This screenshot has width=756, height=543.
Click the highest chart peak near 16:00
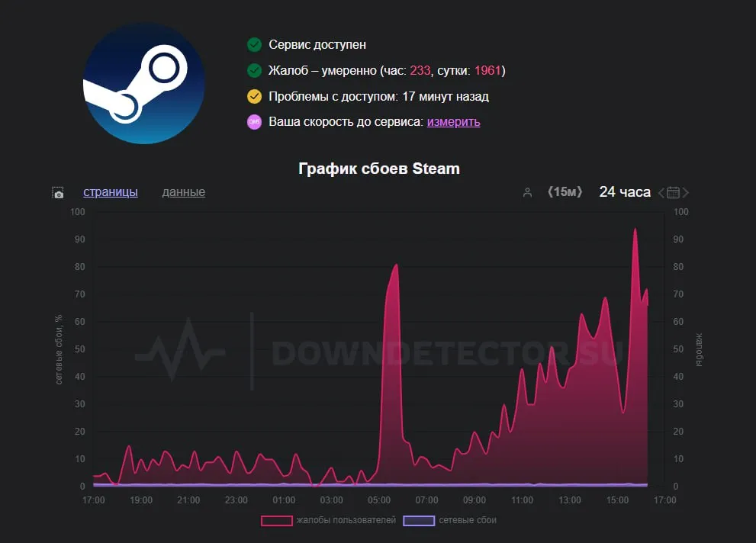tap(635, 229)
